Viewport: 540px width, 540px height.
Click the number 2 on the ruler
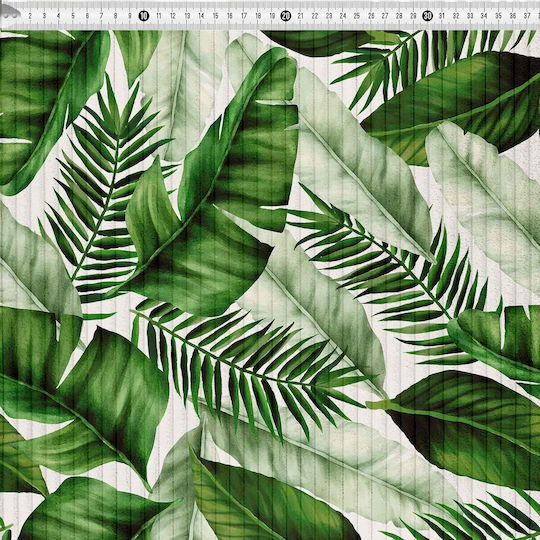click(30, 16)
